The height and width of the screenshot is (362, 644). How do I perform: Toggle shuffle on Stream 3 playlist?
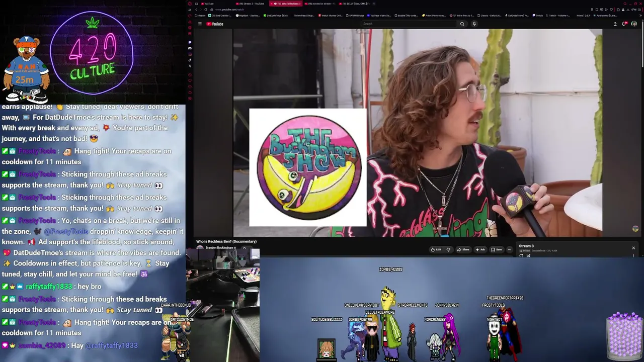tap(528, 256)
